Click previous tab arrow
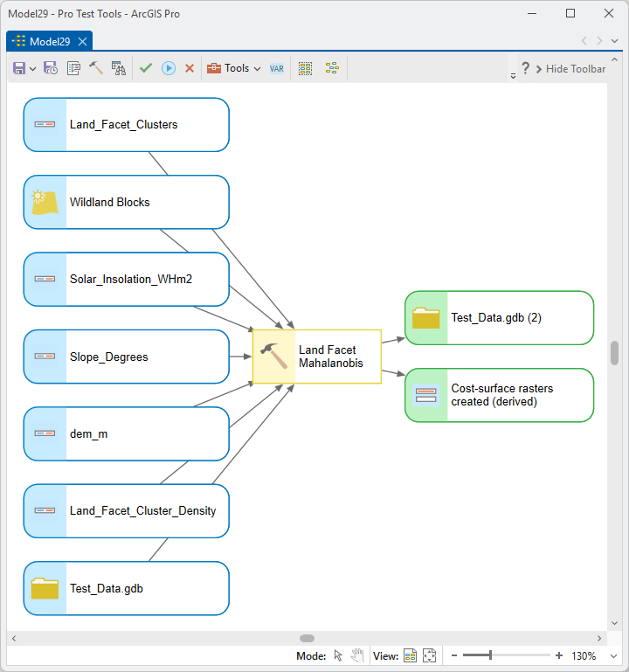 pos(584,41)
